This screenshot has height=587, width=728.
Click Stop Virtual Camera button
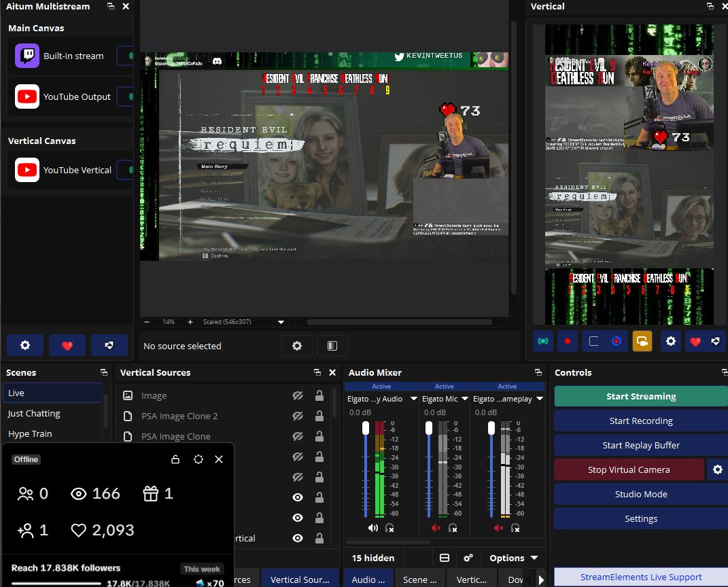pos(629,469)
